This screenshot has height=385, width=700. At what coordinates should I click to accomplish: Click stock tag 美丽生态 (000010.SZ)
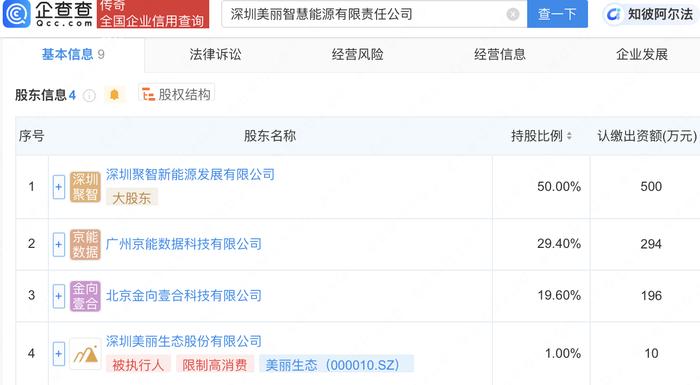tap(337, 365)
